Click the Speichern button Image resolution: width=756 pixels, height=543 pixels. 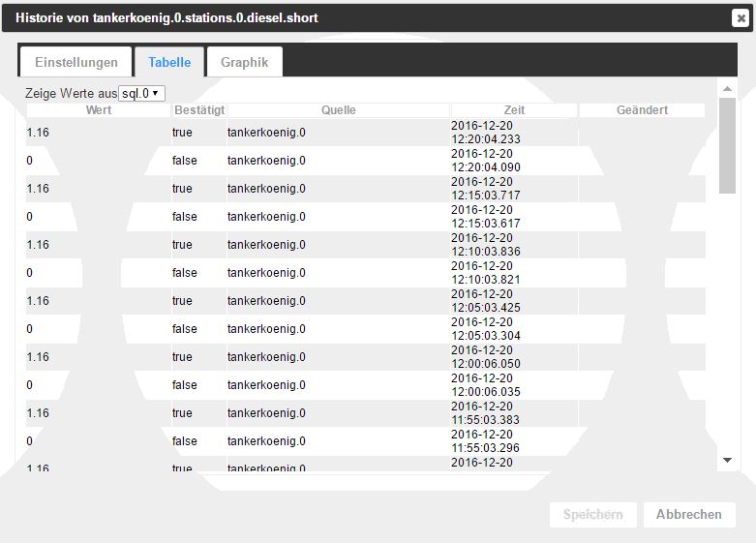click(x=593, y=515)
